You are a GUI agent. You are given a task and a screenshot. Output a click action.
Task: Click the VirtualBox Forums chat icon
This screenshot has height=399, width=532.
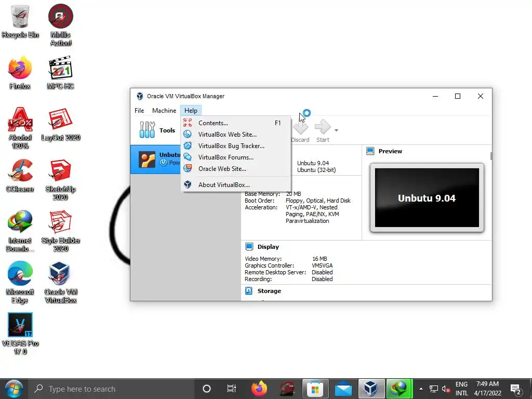tap(188, 157)
